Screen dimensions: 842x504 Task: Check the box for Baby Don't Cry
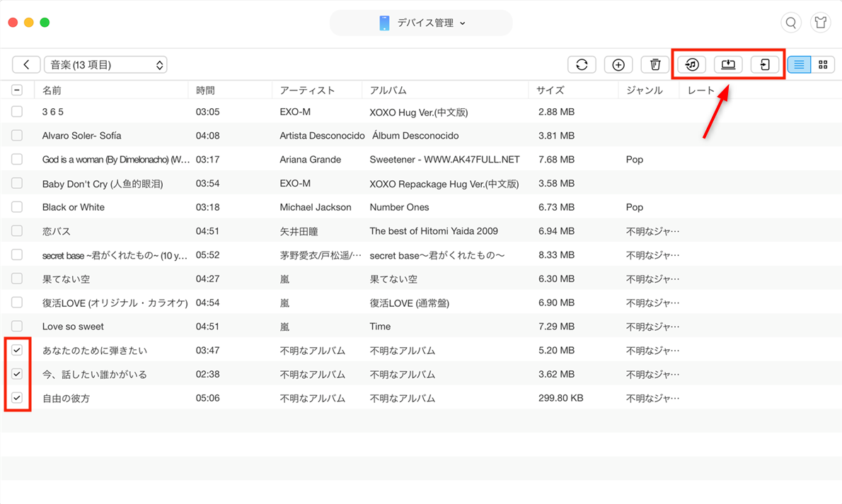point(17,183)
